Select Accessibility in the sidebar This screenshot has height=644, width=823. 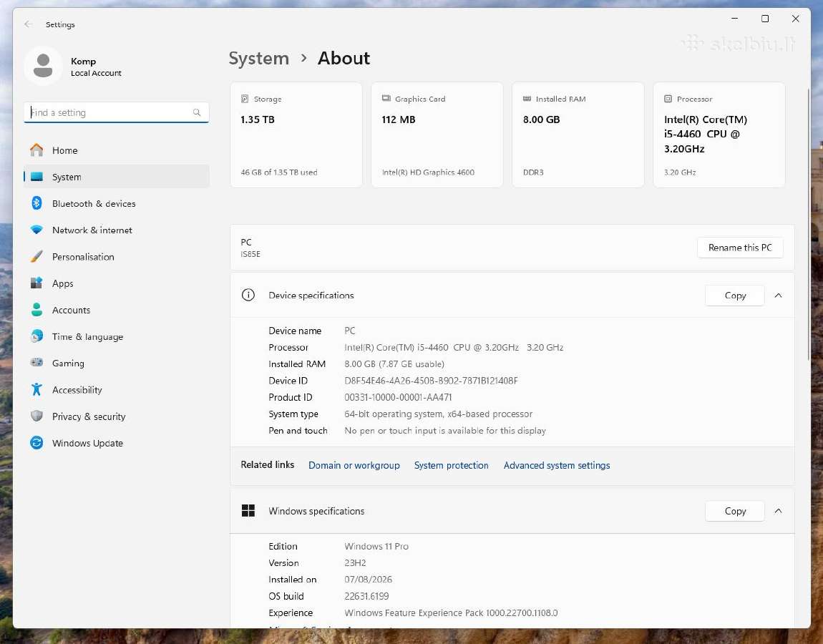(x=117, y=389)
